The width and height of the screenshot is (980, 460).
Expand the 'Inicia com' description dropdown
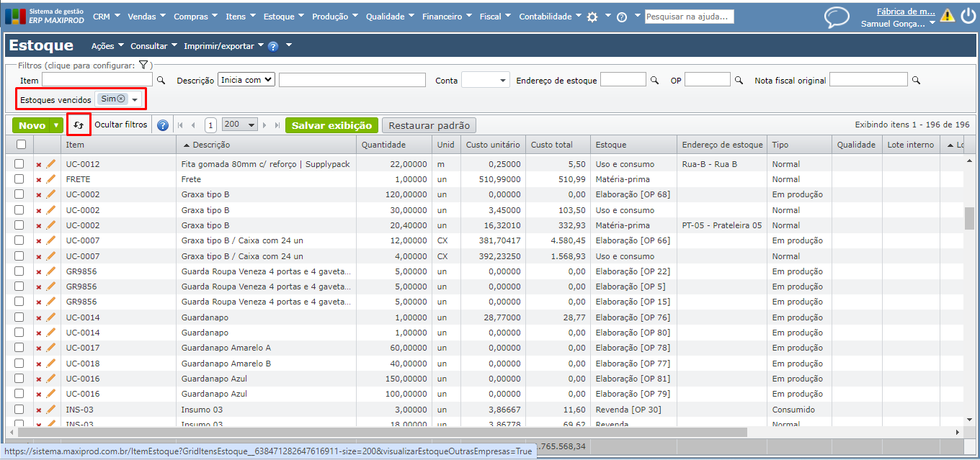[x=246, y=80]
